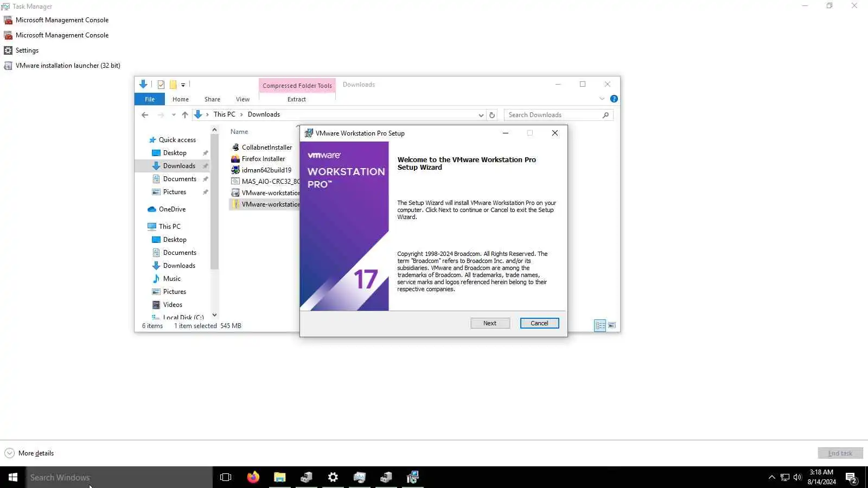Click the New folder quick access icon
Screen dimensions: 868x488
tap(173, 85)
